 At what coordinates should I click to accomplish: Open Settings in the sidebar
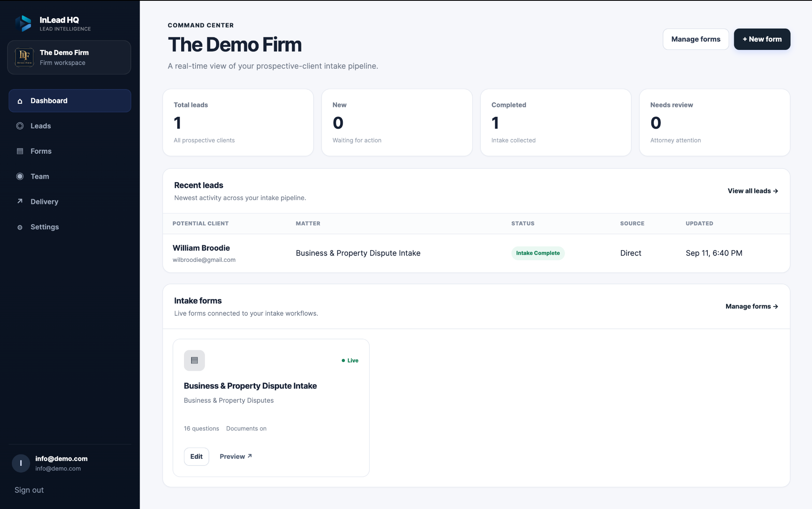click(70, 227)
